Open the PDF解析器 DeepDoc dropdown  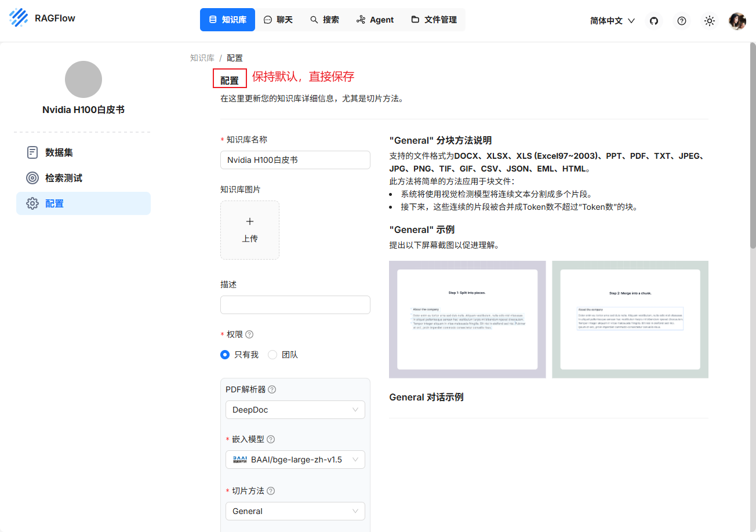pos(295,410)
